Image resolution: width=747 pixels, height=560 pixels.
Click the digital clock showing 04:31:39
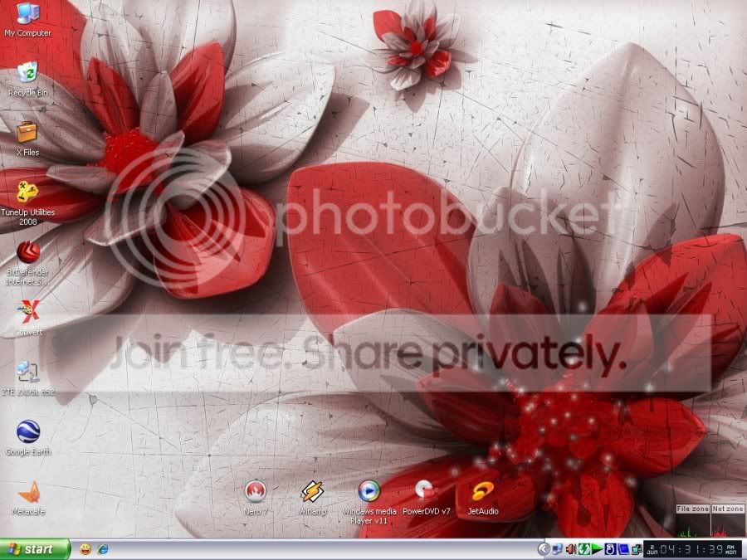(693, 549)
